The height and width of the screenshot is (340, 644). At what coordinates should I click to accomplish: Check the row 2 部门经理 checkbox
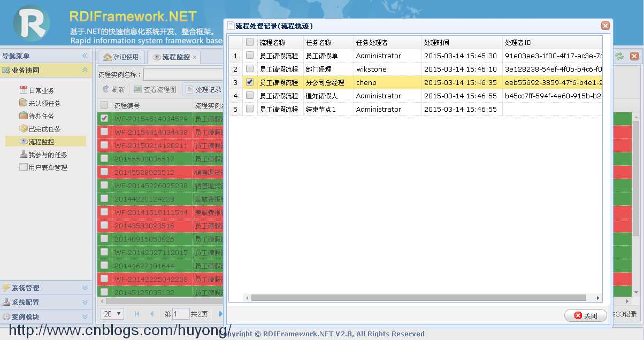tap(250, 68)
